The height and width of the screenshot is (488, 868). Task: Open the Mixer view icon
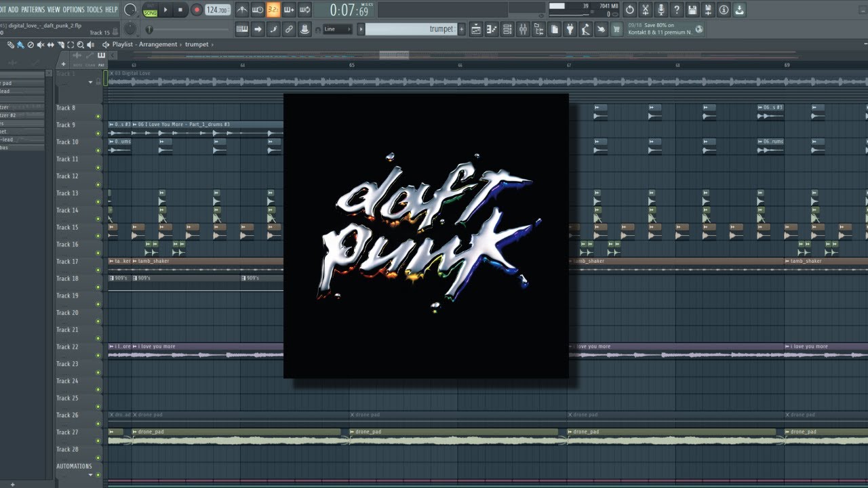coord(523,29)
